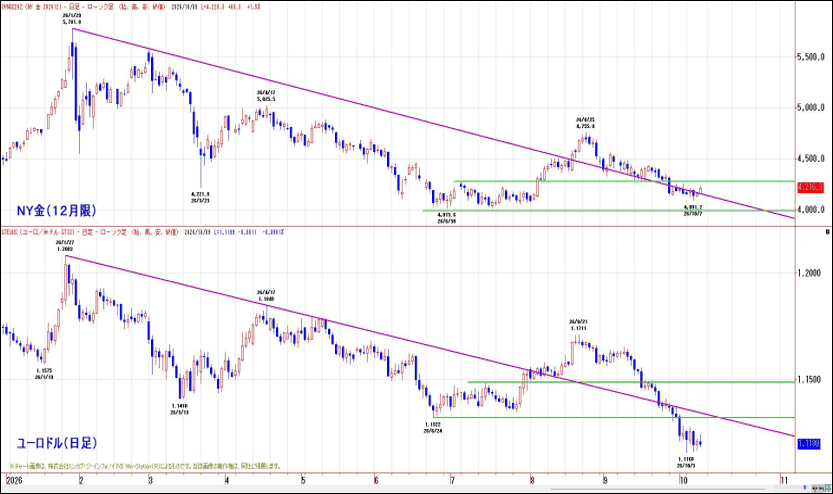Click the 5,000.0 gold axis label
833x494 pixels.
coord(811,107)
